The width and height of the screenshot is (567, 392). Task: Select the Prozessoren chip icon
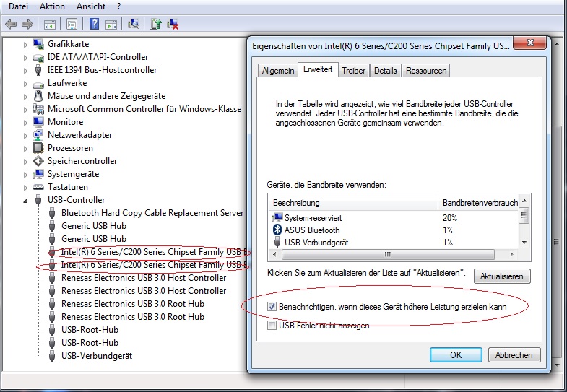click(38, 148)
